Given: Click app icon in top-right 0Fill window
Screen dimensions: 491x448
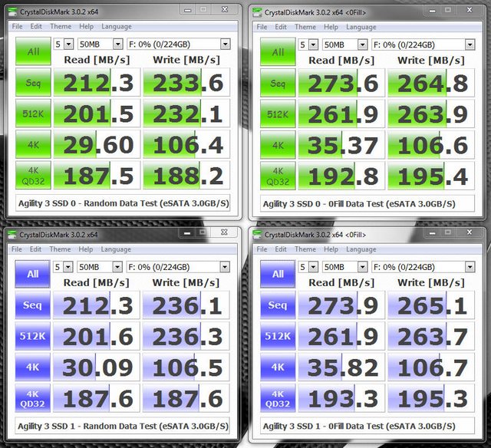Looking at the screenshot, I should coord(257,13).
